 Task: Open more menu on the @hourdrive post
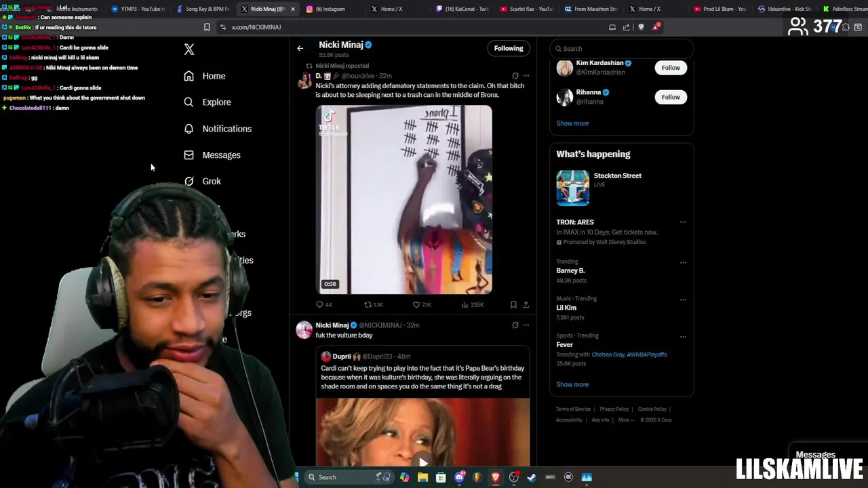pyautogui.click(x=526, y=76)
